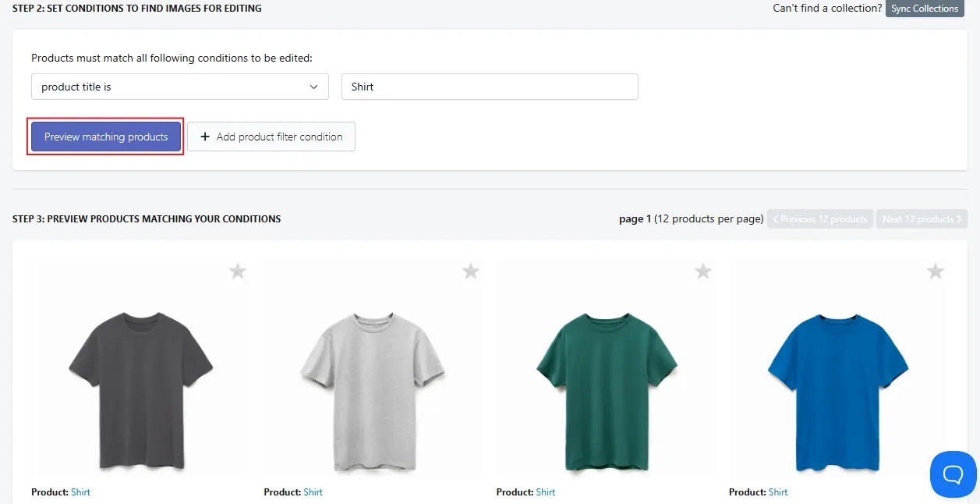980x504 pixels.
Task: Click the Shirt value input field
Action: point(490,87)
